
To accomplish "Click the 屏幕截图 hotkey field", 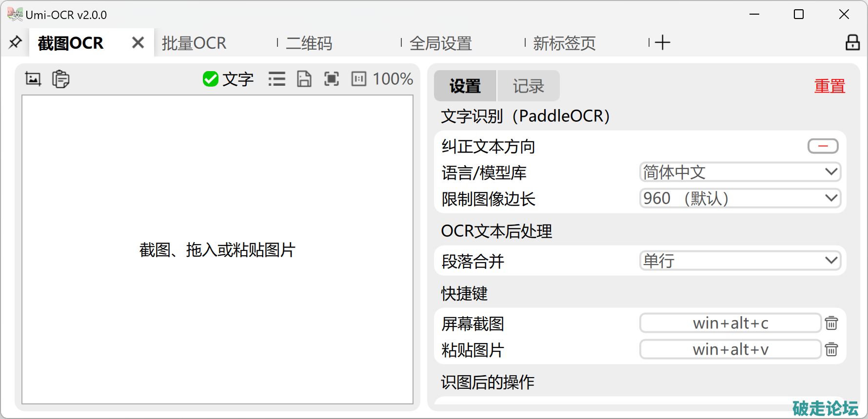I will click(x=730, y=323).
